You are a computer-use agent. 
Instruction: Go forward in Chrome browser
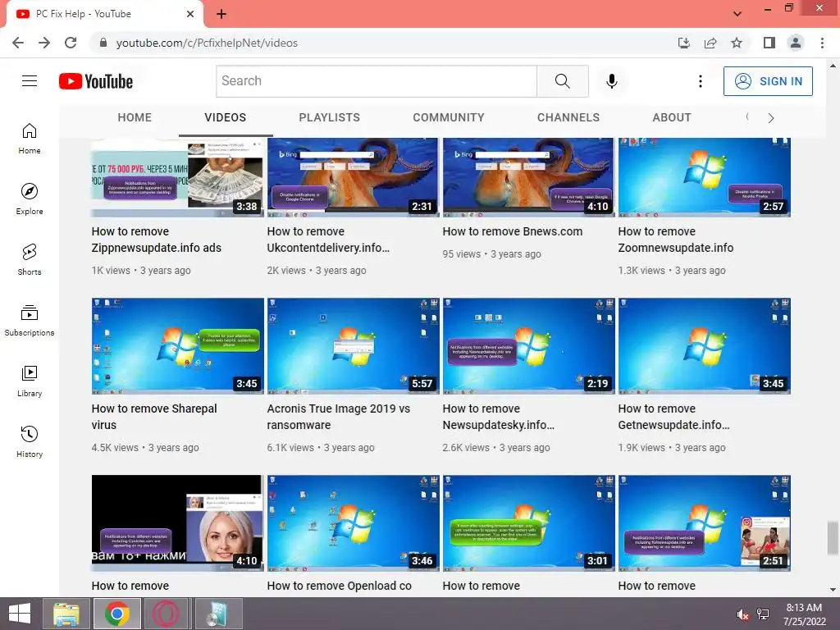coord(44,43)
